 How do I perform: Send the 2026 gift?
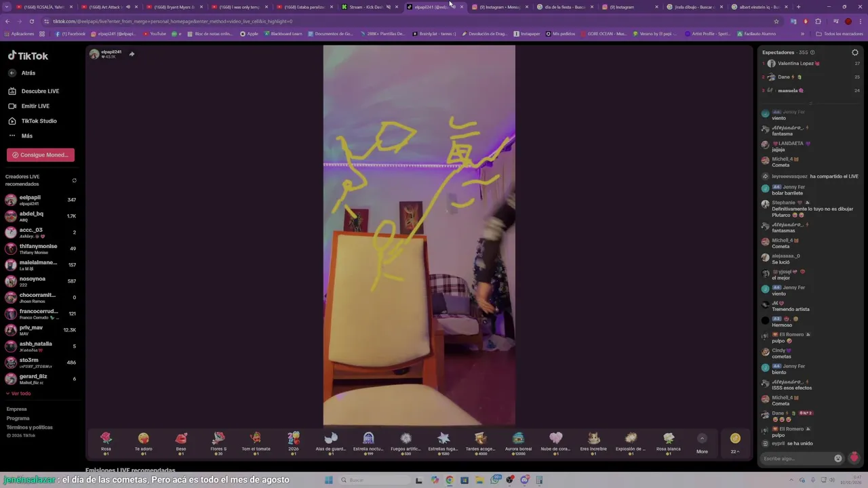click(x=294, y=443)
